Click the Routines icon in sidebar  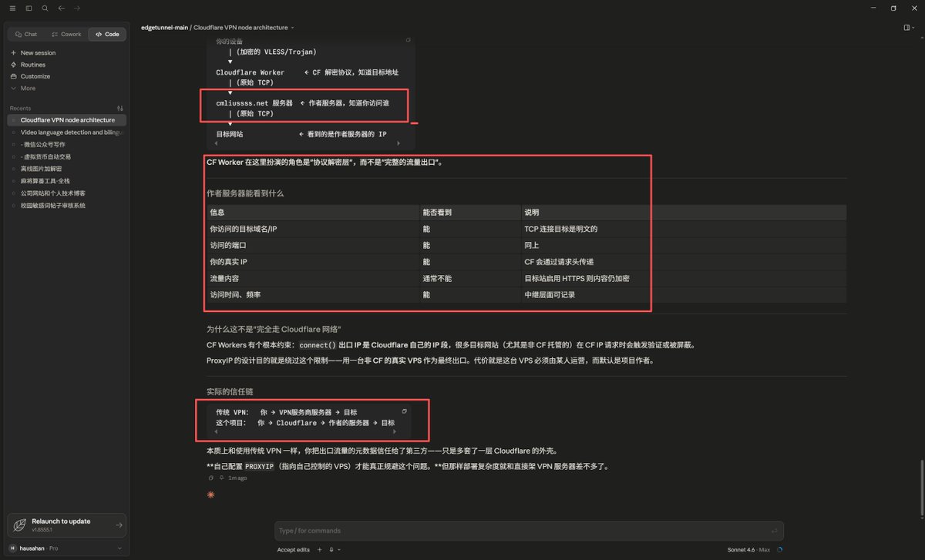coord(13,65)
